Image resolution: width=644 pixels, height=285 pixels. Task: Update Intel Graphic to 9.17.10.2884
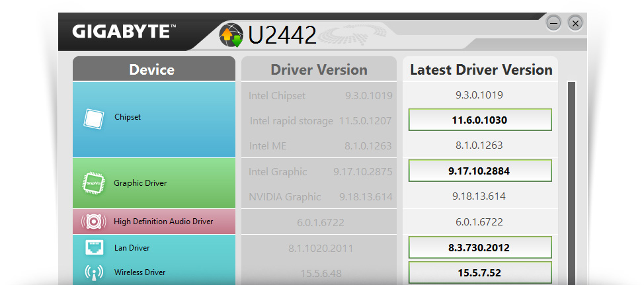coord(480,171)
